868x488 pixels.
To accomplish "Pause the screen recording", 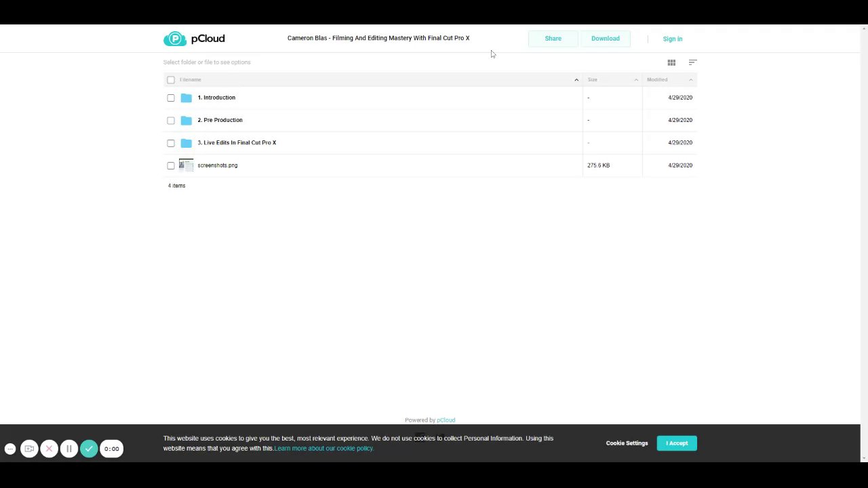I will (68, 449).
